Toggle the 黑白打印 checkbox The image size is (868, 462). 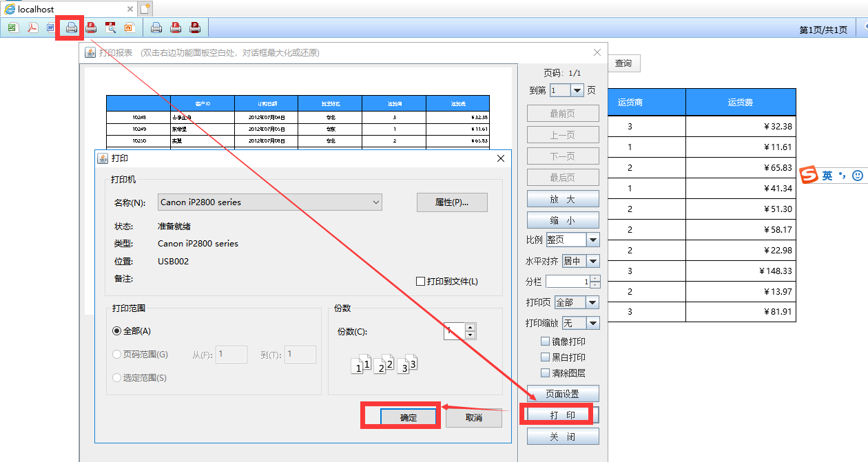[546, 357]
